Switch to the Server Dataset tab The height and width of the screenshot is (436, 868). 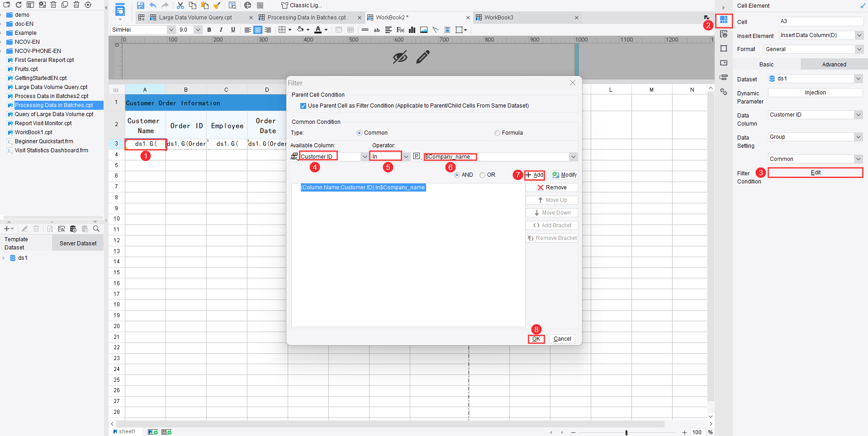coord(77,243)
